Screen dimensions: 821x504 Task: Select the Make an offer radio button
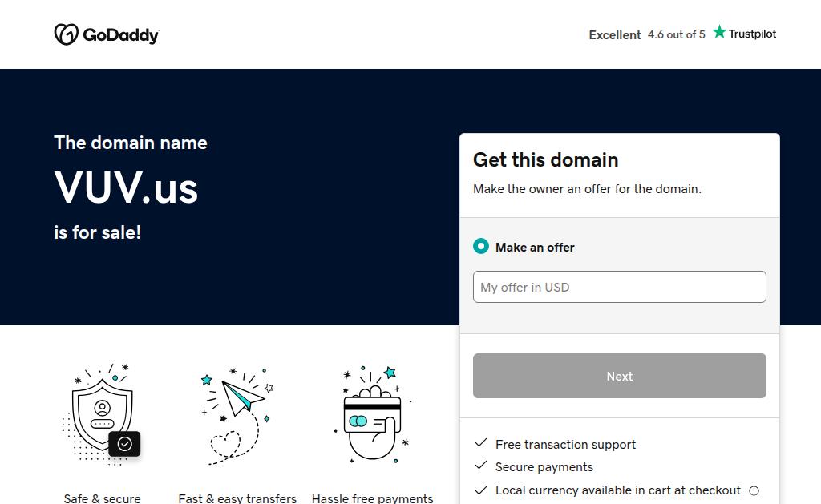click(x=481, y=246)
